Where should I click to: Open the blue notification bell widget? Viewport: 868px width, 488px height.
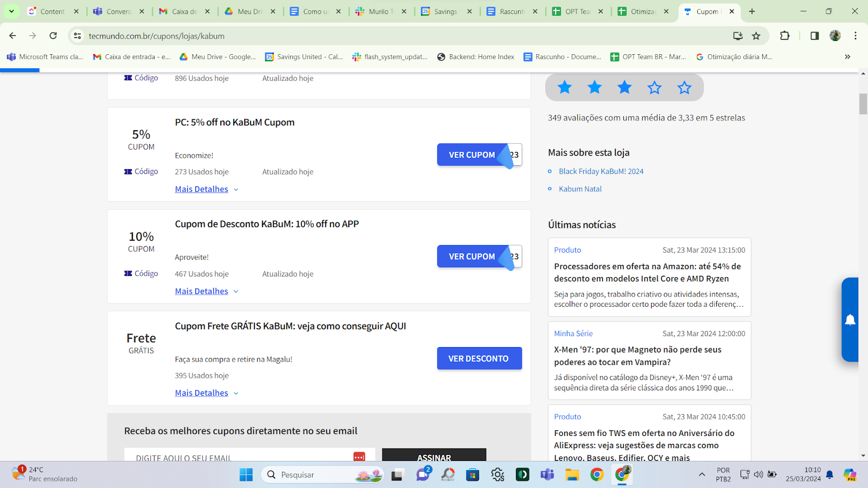[850, 320]
